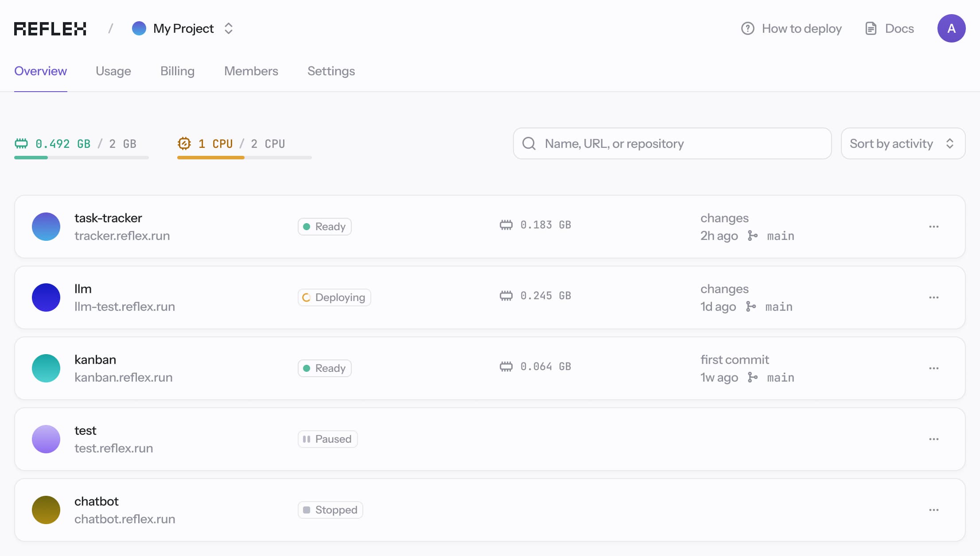
Task: Select the Billing tab
Action: (x=177, y=70)
